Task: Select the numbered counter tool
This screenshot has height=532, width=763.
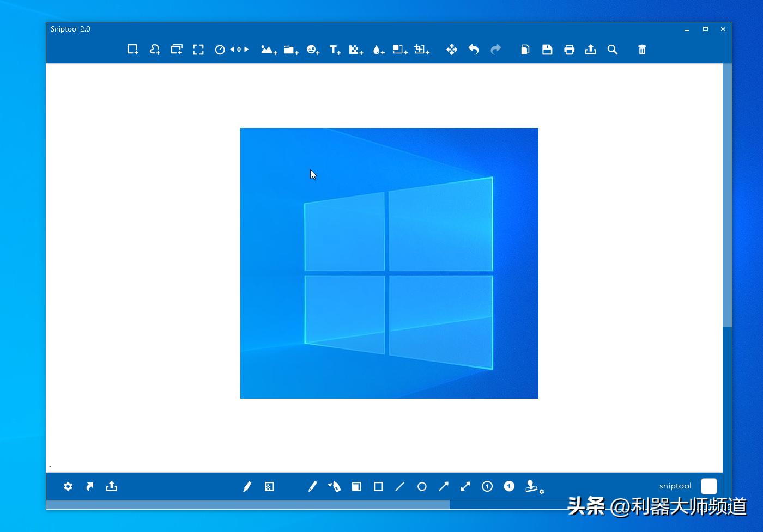Action: [x=487, y=486]
